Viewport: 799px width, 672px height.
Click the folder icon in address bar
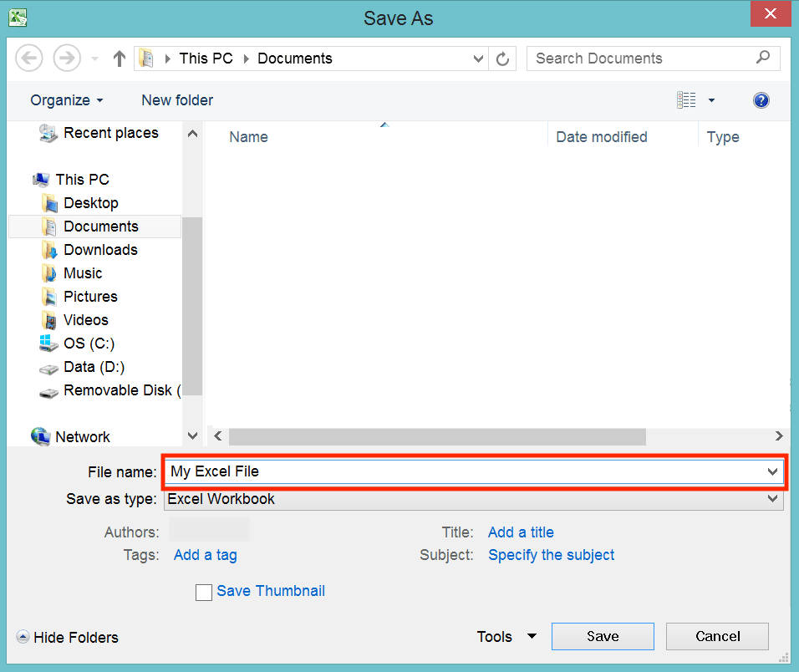click(x=147, y=59)
